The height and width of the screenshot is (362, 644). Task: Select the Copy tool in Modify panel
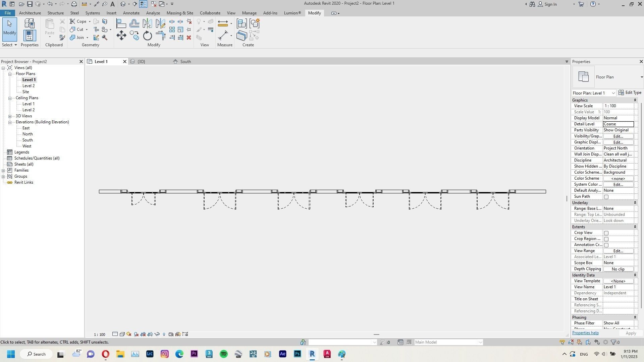click(134, 36)
